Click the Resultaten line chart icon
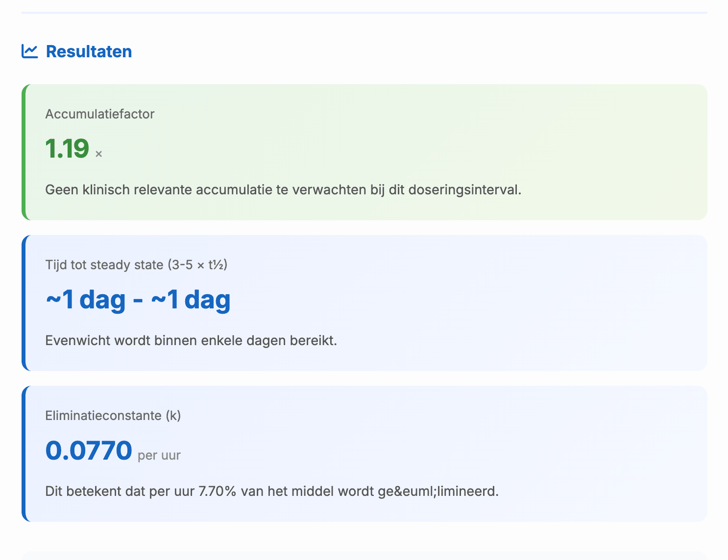The width and height of the screenshot is (728, 560). pyautogui.click(x=29, y=51)
